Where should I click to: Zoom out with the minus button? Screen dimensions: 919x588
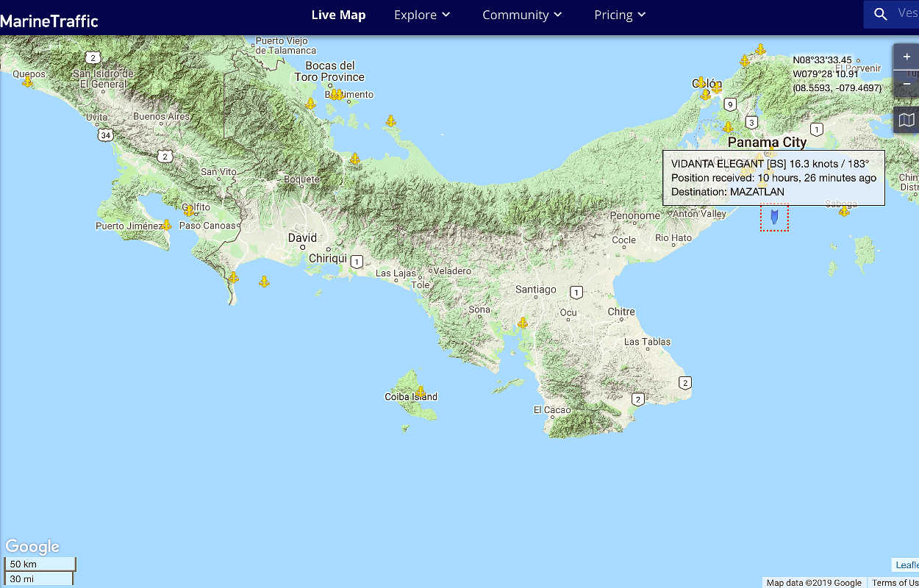(907, 85)
